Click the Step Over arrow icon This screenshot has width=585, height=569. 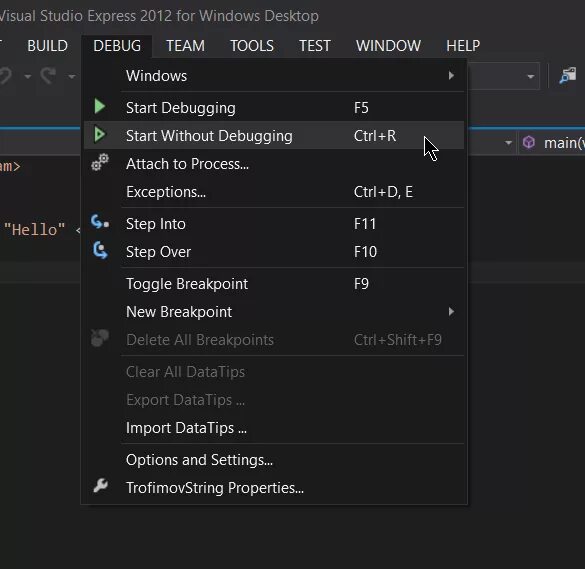[100, 250]
